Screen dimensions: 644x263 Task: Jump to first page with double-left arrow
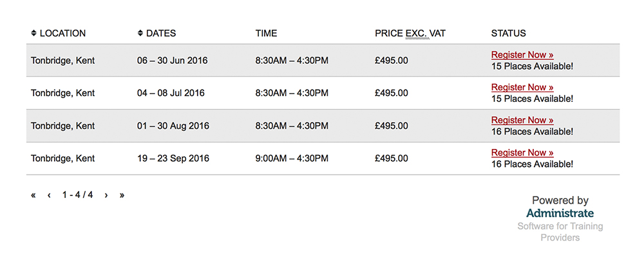[33, 195]
